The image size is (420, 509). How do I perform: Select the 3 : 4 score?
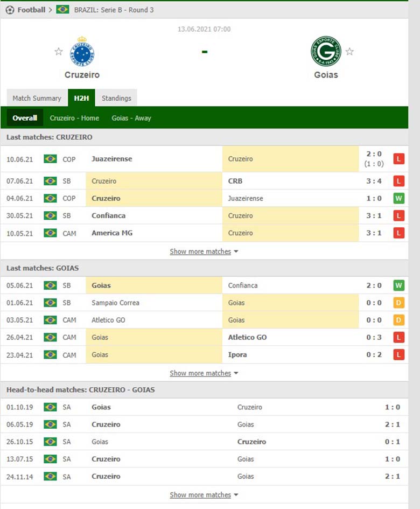tap(374, 181)
